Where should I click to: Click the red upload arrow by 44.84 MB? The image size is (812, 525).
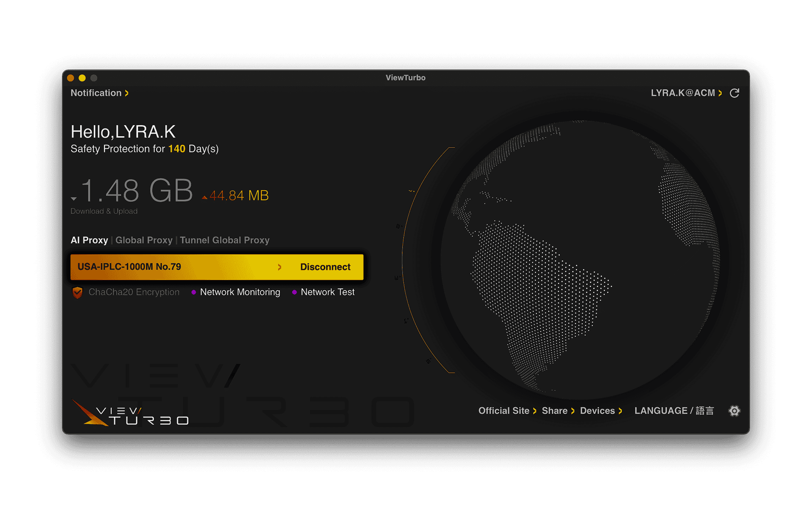[204, 197]
